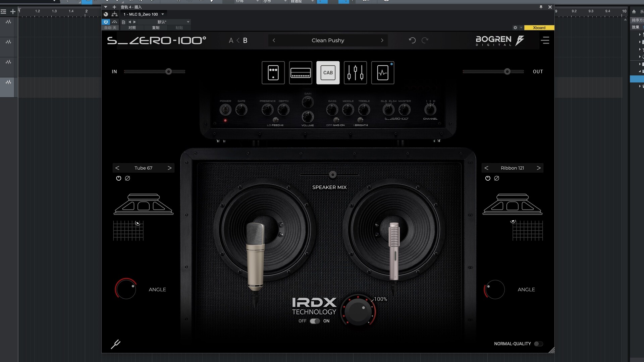Open the MLC S_Zero 100 plugin dropdown
This screenshot has width=644, height=362.
pyautogui.click(x=163, y=14)
